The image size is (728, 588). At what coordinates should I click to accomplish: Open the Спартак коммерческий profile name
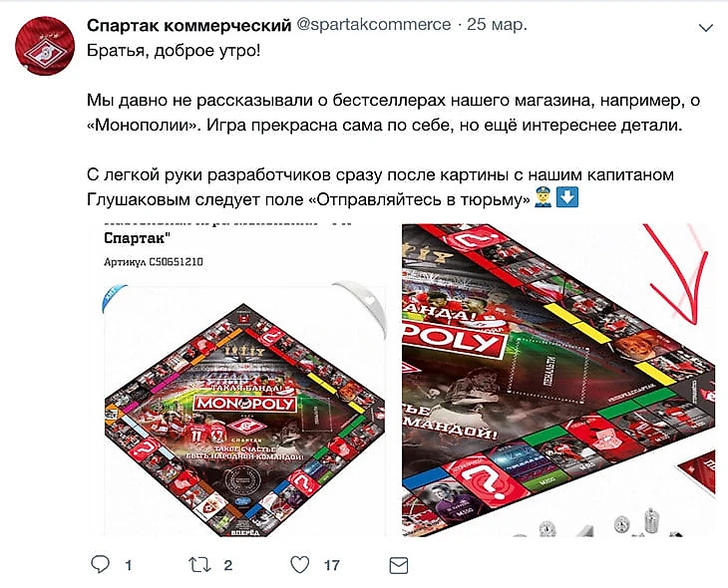tap(188, 25)
